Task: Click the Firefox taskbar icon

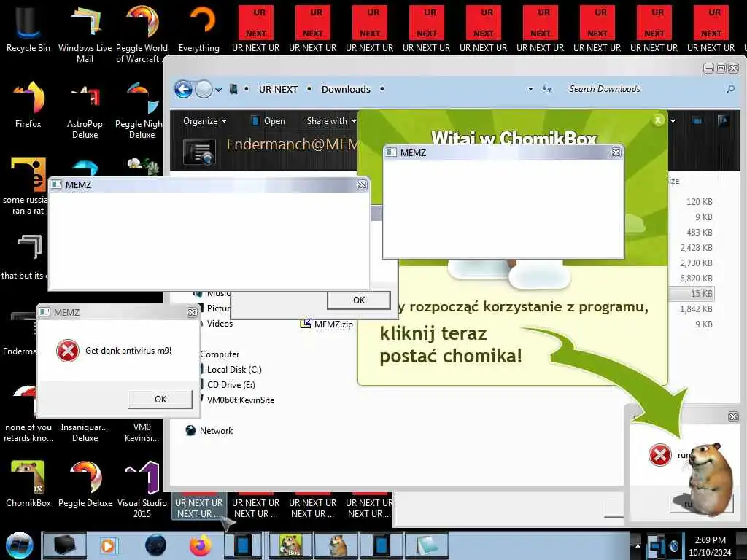Action: pos(200,545)
